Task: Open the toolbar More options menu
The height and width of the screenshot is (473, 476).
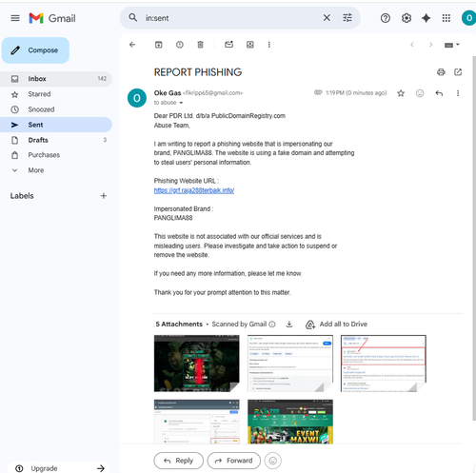Action: pyautogui.click(x=269, y=45)
